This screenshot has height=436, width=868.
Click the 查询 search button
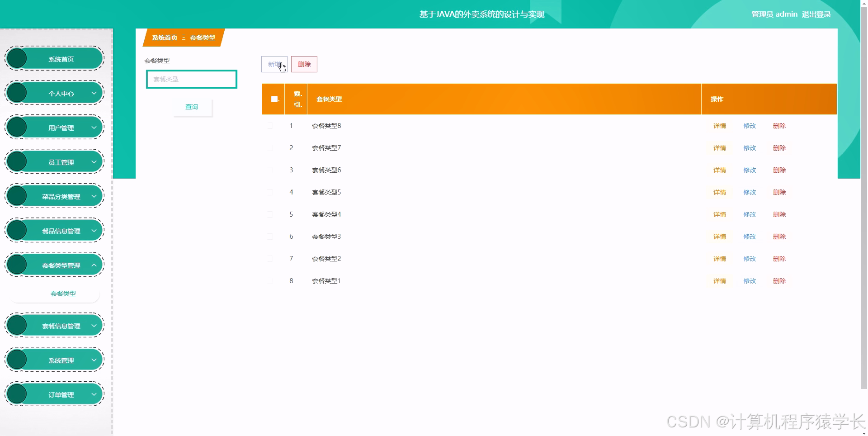192,107
